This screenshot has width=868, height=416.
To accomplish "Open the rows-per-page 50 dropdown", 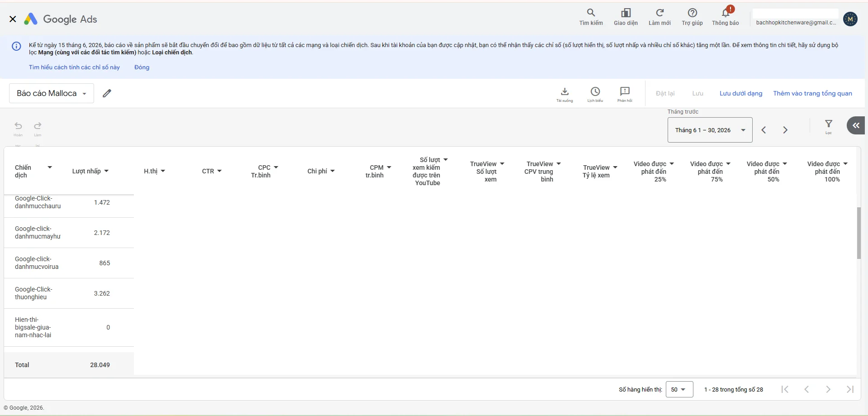I will click(x=679, y=389).
